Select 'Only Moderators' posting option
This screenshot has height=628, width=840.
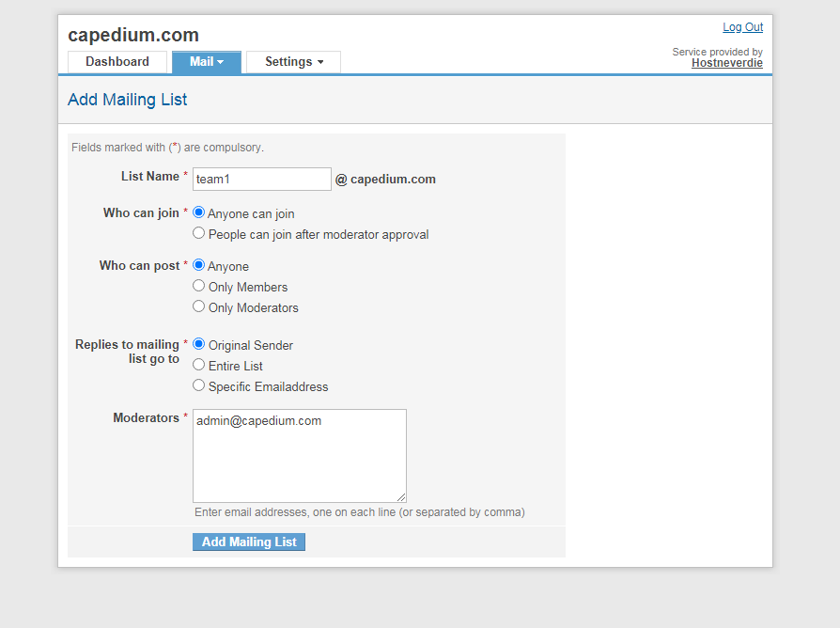pos(198,306)
